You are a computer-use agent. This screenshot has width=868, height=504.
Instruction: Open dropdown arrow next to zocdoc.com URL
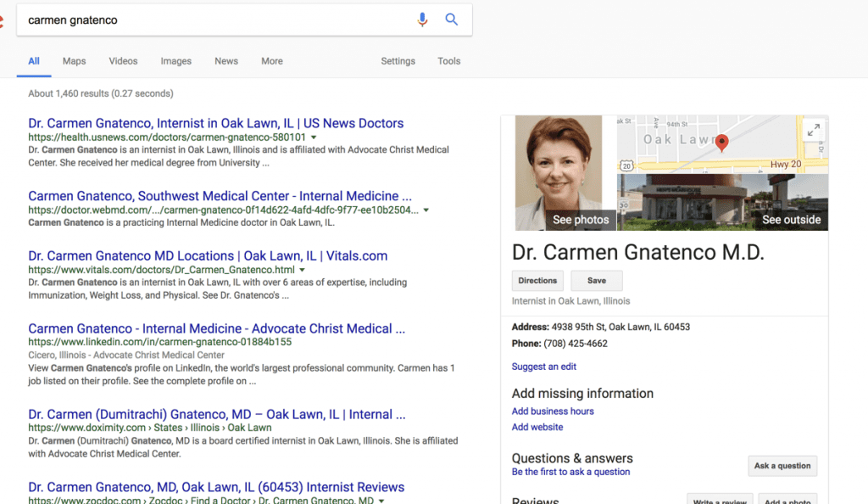(381, 500)
